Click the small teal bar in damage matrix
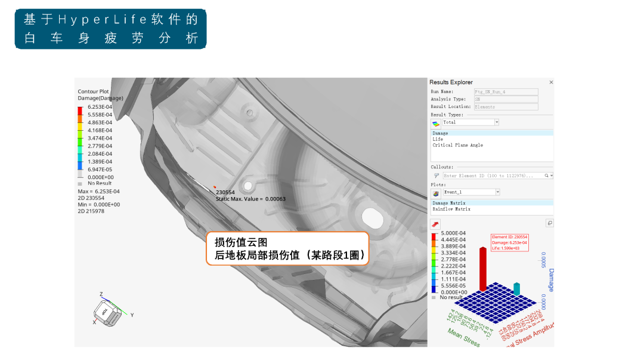This screenshot has height=363, width=644. point(516,289)
